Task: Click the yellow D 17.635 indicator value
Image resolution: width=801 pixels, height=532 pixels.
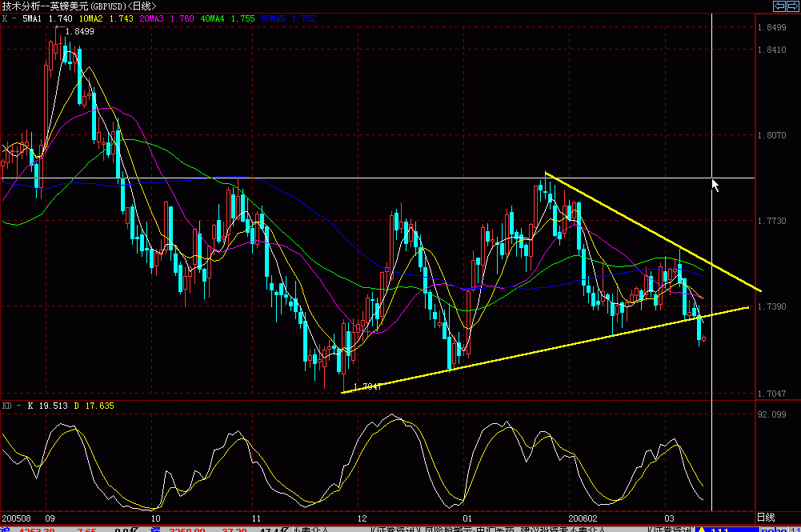Action: click(94, 406)
